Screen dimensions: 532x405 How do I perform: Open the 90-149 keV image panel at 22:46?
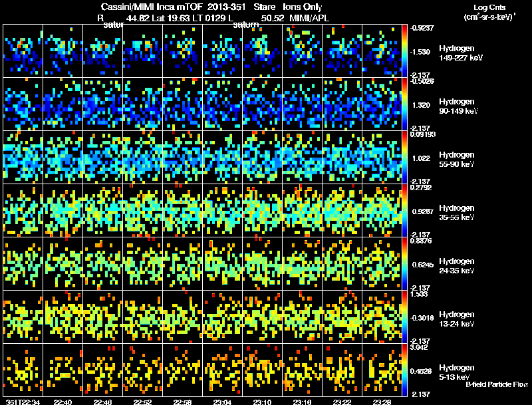103,104
